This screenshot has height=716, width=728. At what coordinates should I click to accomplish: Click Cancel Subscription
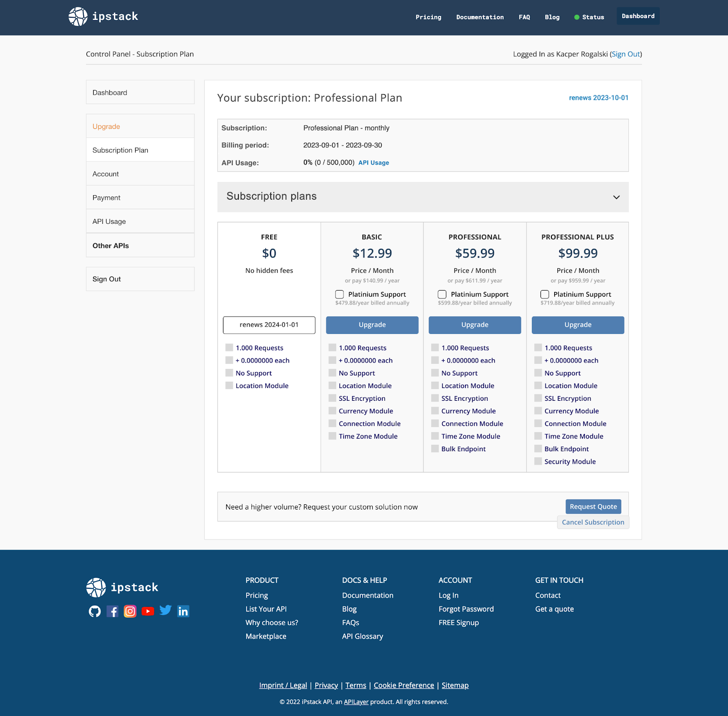tap(593, 522)
